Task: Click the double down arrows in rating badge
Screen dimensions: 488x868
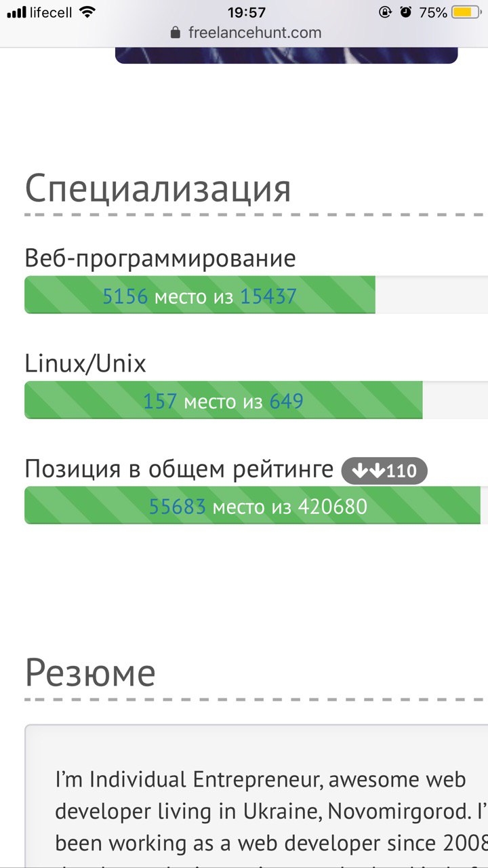Action: tap(368, 471)
